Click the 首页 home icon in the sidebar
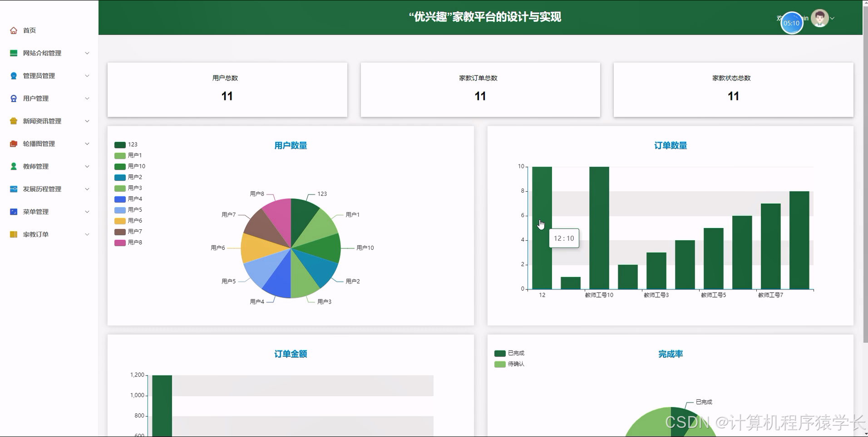The height and width of the screenshot is (437, 868). 13,30
